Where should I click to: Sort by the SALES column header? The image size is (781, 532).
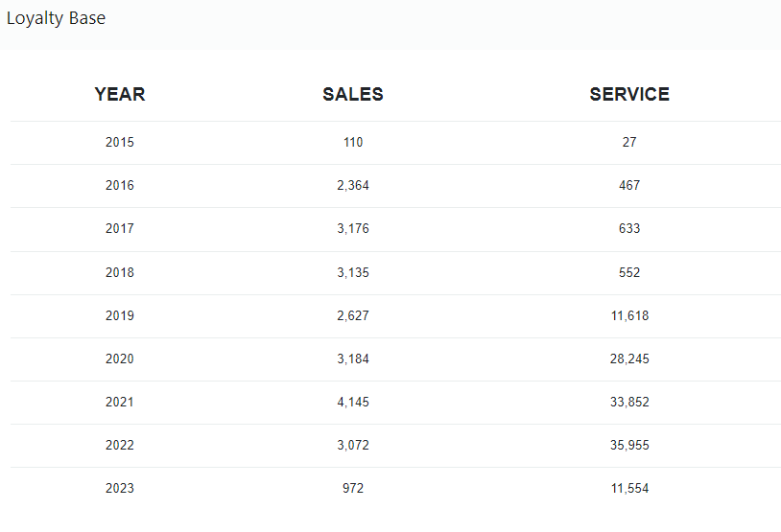(x=353, y=94)
